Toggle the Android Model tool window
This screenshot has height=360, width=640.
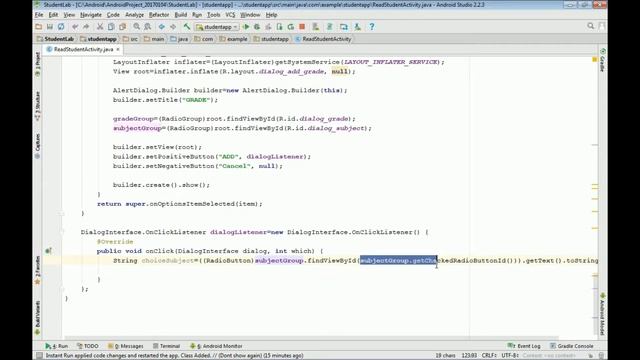click(602, 314)
